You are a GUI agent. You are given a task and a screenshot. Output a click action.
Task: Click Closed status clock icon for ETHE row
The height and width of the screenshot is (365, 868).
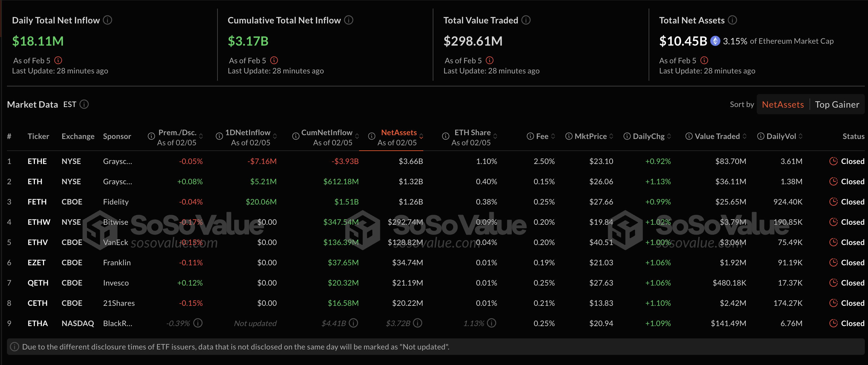(x=833, y=161)
